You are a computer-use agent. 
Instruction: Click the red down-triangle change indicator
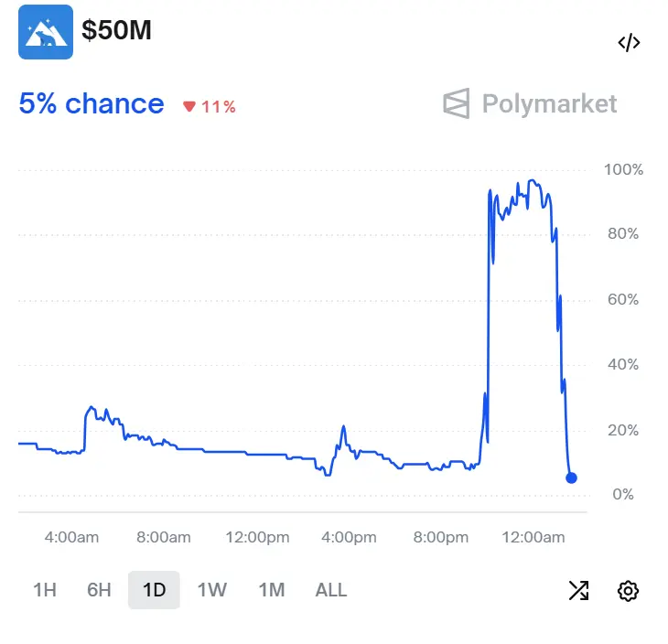(x=189, y=107)
